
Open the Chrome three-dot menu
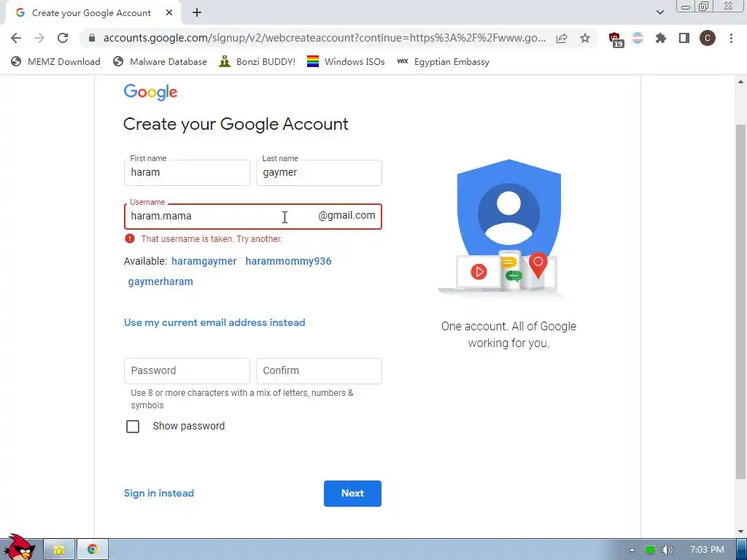pos(731,38)
